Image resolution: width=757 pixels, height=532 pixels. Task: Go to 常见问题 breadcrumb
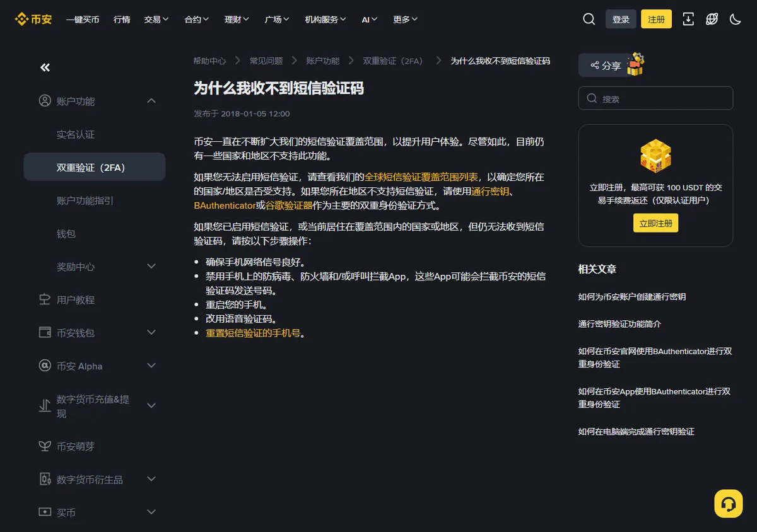(x=266, y=61)
